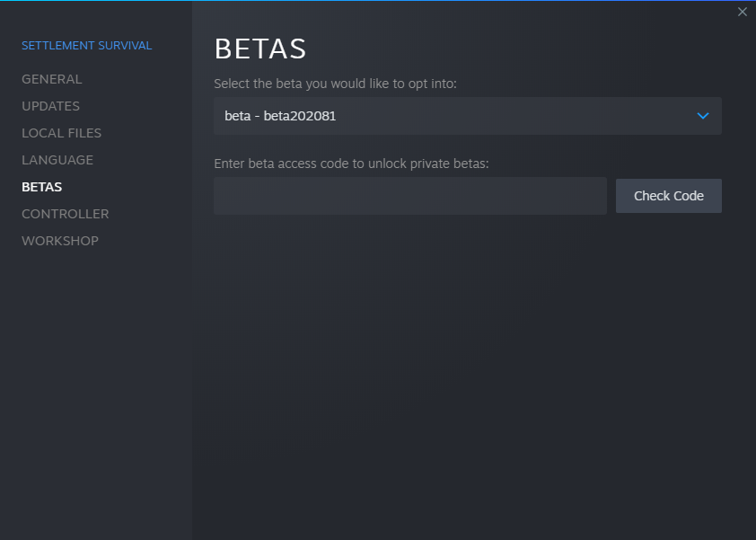Viewport: 756px width, 540px height.
Task: Select the BETAS tab in the sidebar
Action: coord(41,187)
